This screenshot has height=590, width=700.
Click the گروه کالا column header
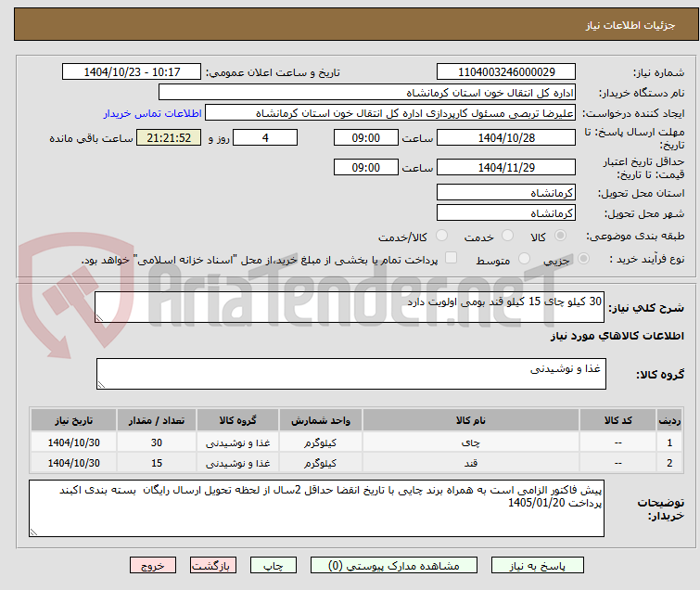(x=237, y=420)
